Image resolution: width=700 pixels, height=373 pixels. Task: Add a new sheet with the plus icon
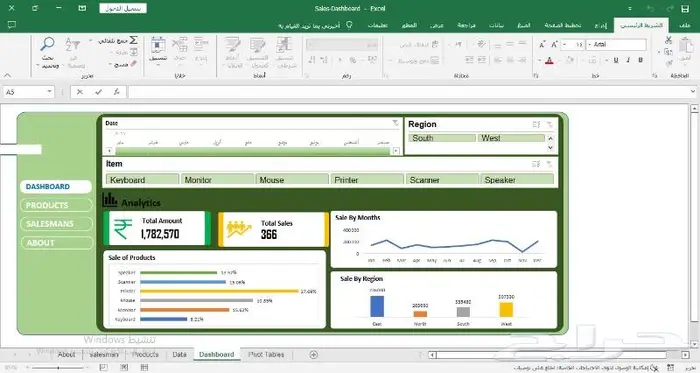point(313,355)
